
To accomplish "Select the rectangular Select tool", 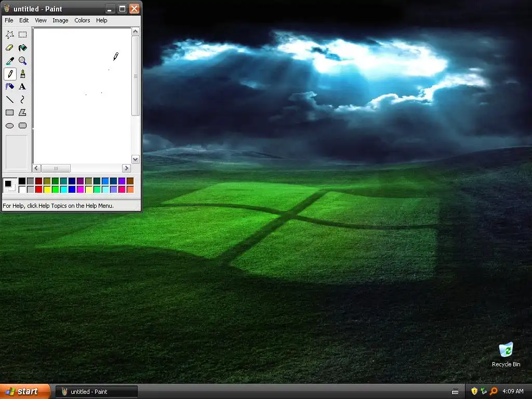I will [23, 35].
